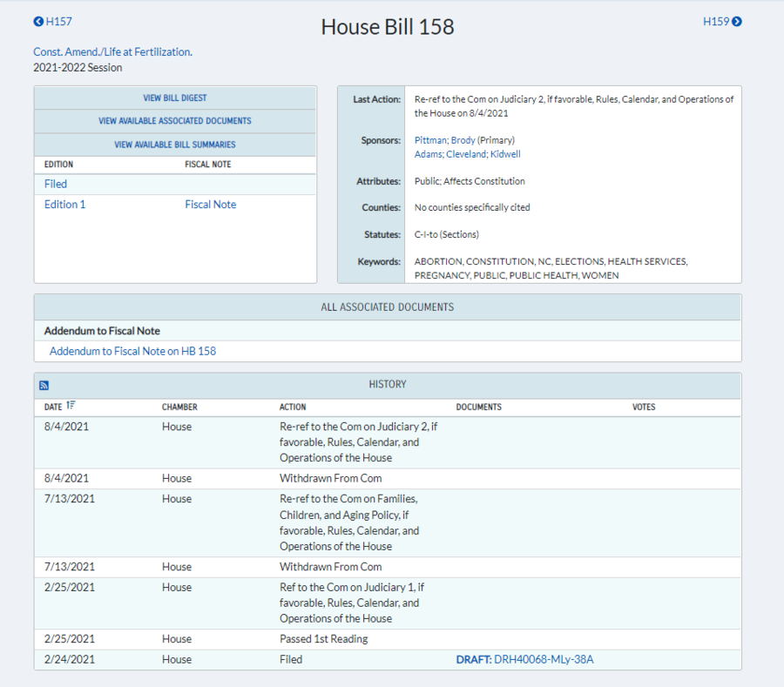Click the 2/24/2021 date cell
This screenshot has width=784, height=687.
pos(70,659)
